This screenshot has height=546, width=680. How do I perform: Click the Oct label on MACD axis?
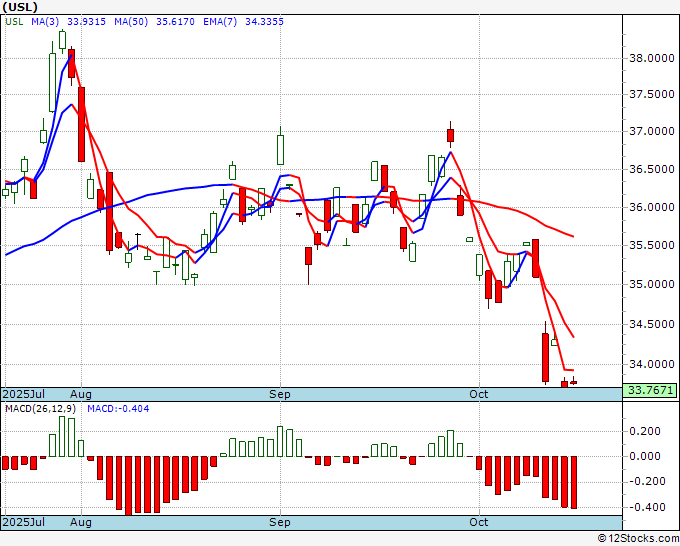479,522
